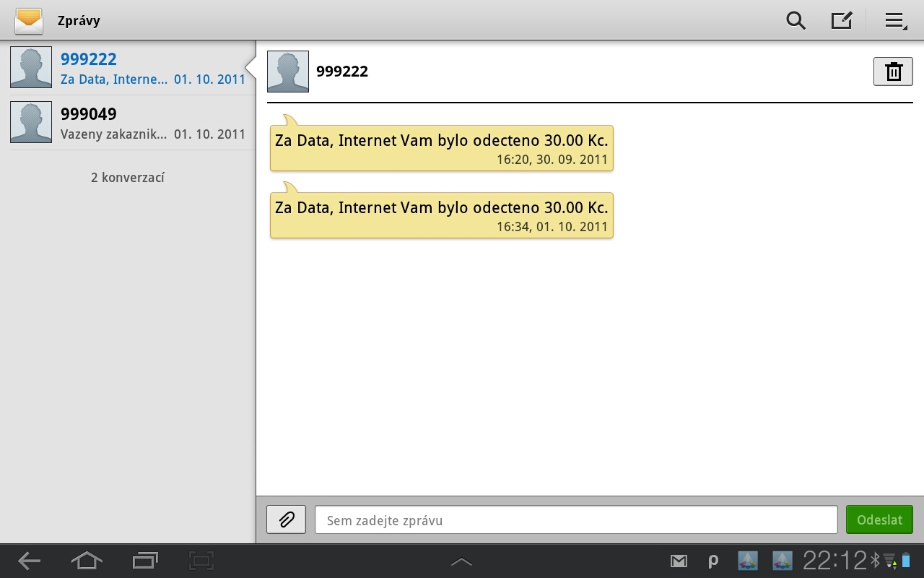Screen dimensions: 924x578
Task: Focus the 'Sem zadejte zprávu' message field
Action: click(x=576, y=519)
